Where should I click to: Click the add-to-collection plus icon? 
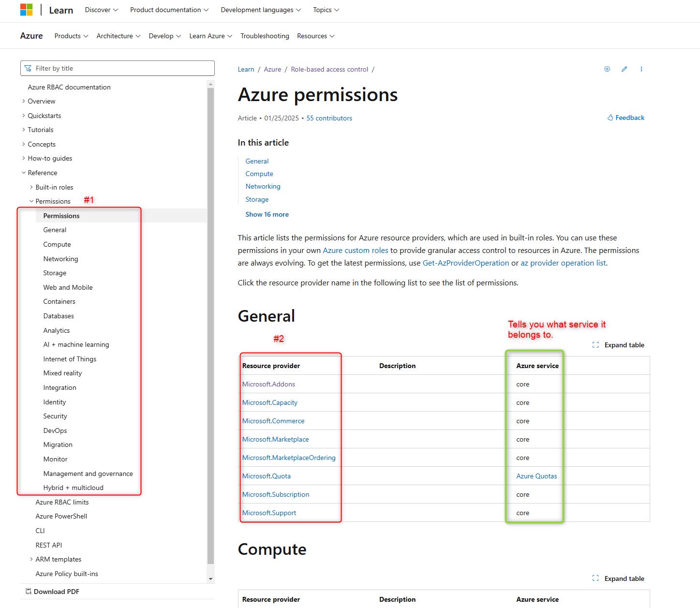tap(607, 69)
